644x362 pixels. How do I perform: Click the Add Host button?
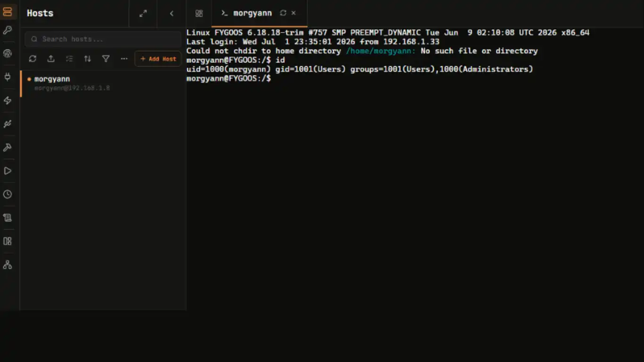coord(158,59)
